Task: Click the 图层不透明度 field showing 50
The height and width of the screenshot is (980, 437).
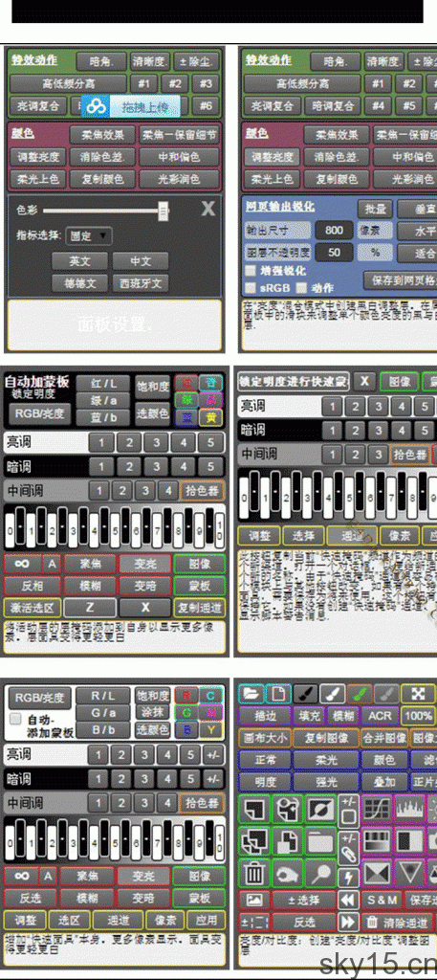Action: click(334, 253)
